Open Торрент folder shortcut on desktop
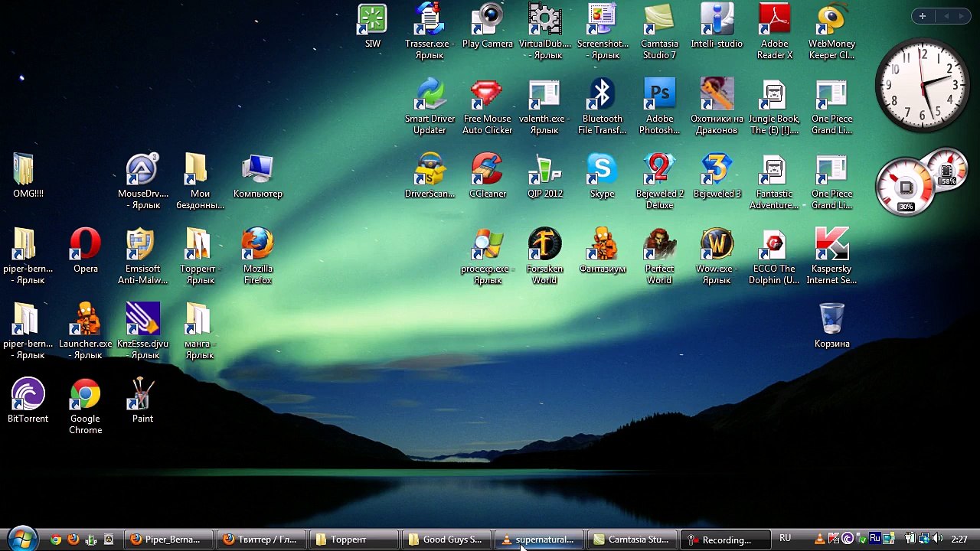Image resolution: width=980 pixels, height=551 pixels. [200, 256]
